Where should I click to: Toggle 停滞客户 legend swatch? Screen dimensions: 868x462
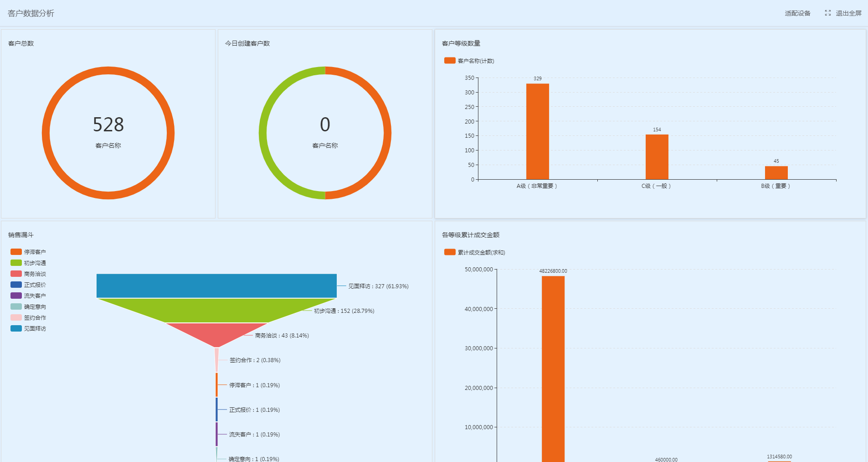pyautogui.click(x=16, y=252)
